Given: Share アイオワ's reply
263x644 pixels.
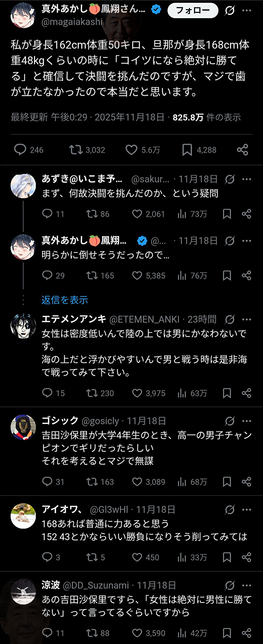Looking at the screenshot, I should 247,557.
